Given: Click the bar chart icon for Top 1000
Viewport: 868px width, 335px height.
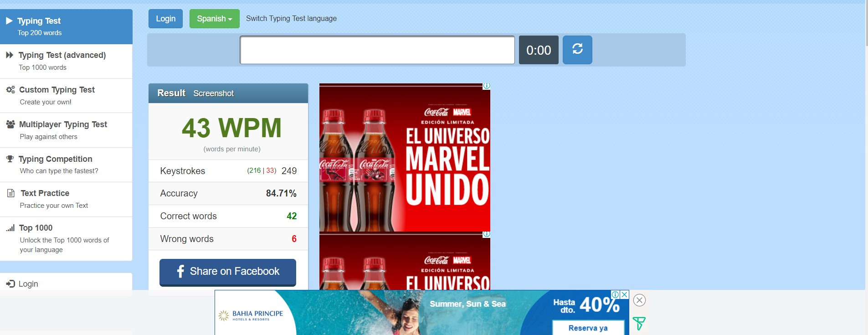Looking at the screenshot, I should tap(10, 228).
